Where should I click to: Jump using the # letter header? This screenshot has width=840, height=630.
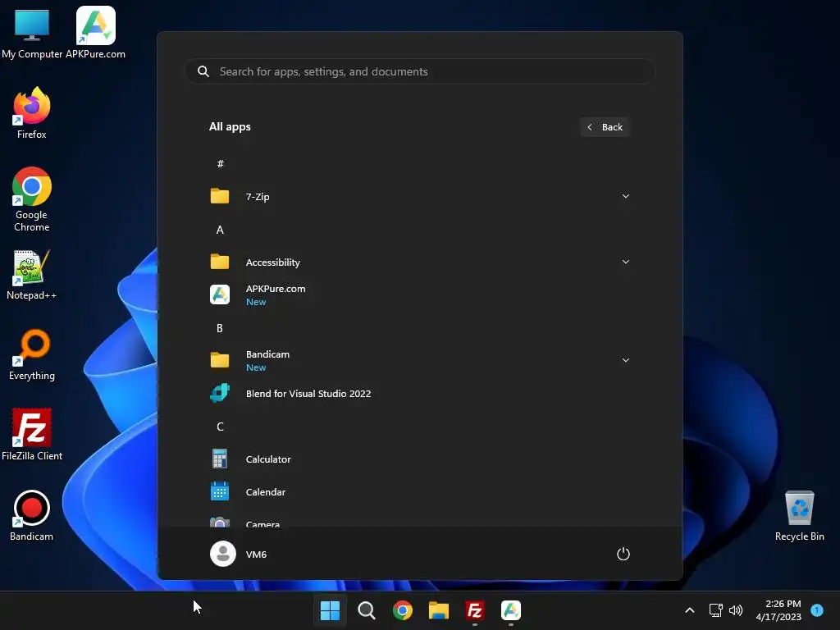220,164
